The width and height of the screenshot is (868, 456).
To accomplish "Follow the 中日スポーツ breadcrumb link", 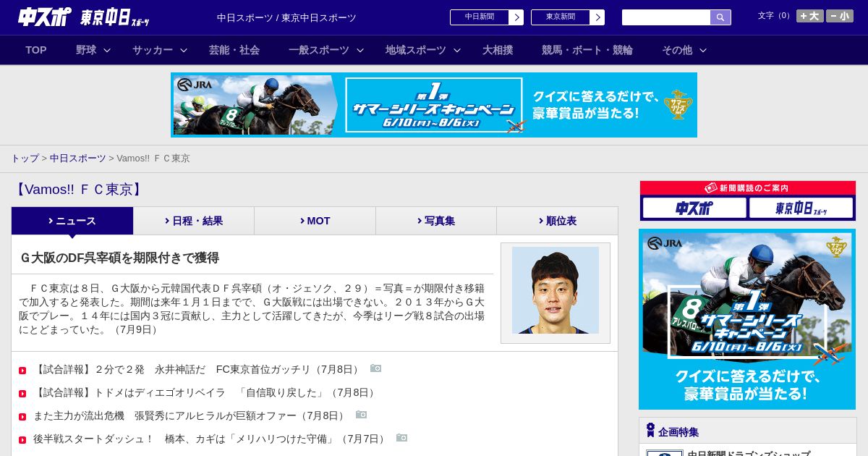I will (78, 158).
